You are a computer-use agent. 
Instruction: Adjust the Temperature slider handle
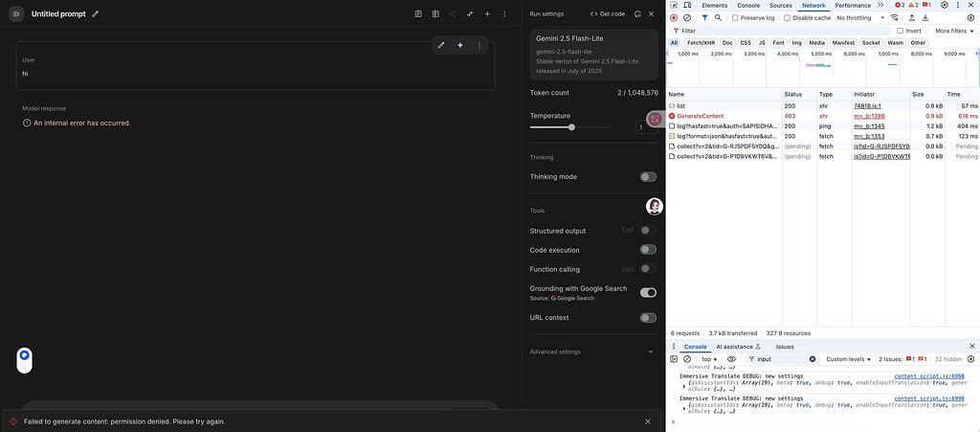tap(571, 126)
